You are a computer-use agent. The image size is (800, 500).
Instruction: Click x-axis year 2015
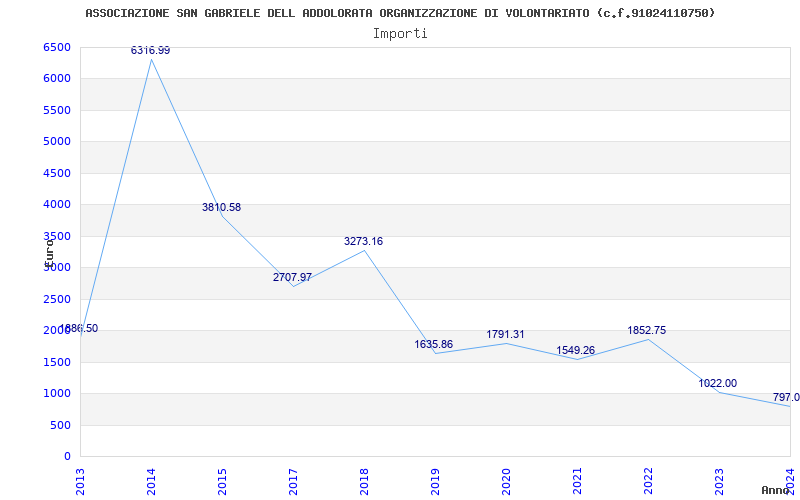(222, 481)
